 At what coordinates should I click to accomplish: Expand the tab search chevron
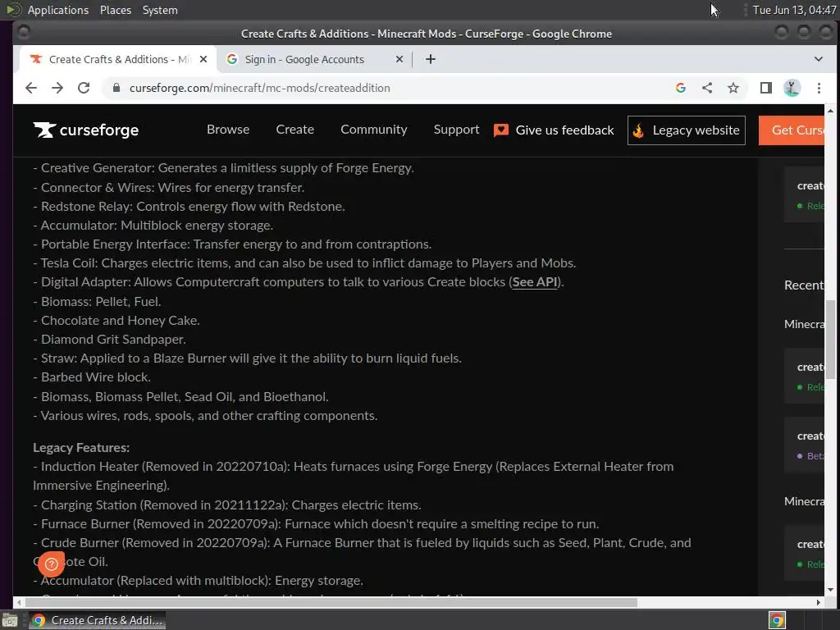pyautogui.click(x=818, y=59)
